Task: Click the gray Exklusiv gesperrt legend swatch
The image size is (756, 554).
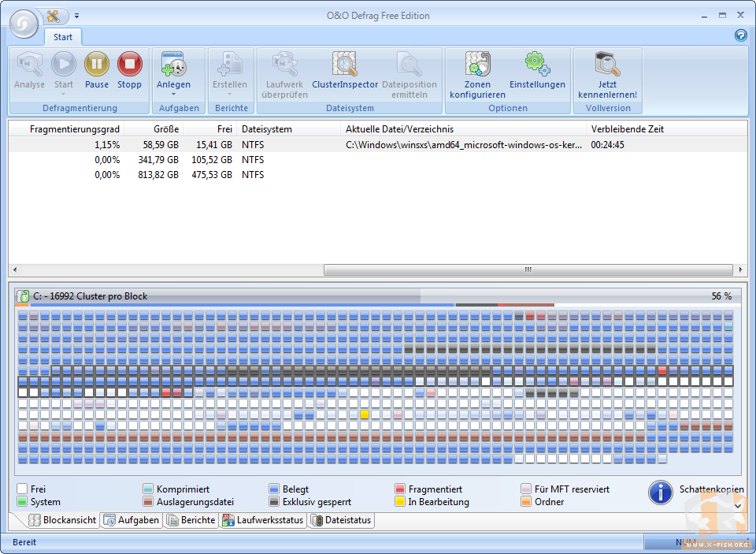Action: tap(274, 502)
